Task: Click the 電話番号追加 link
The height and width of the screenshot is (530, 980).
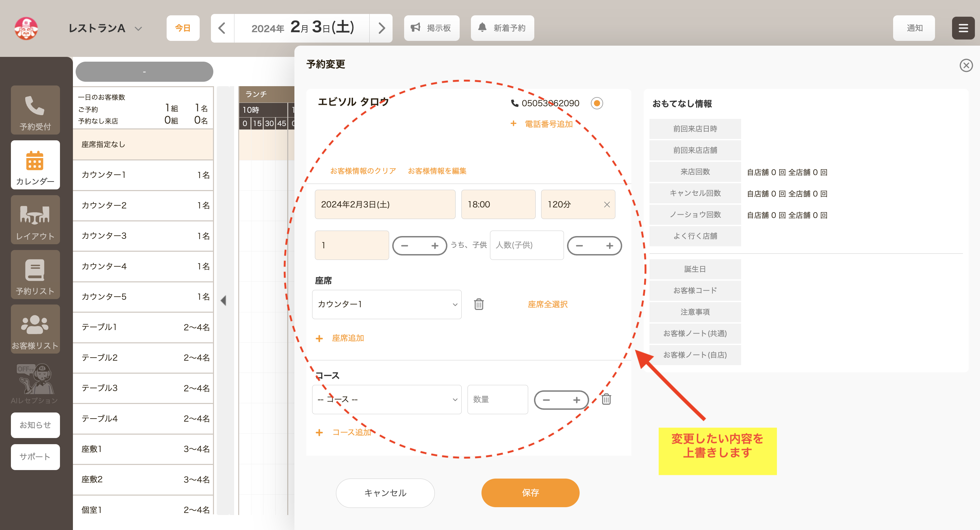Action: tap(549, 124)
